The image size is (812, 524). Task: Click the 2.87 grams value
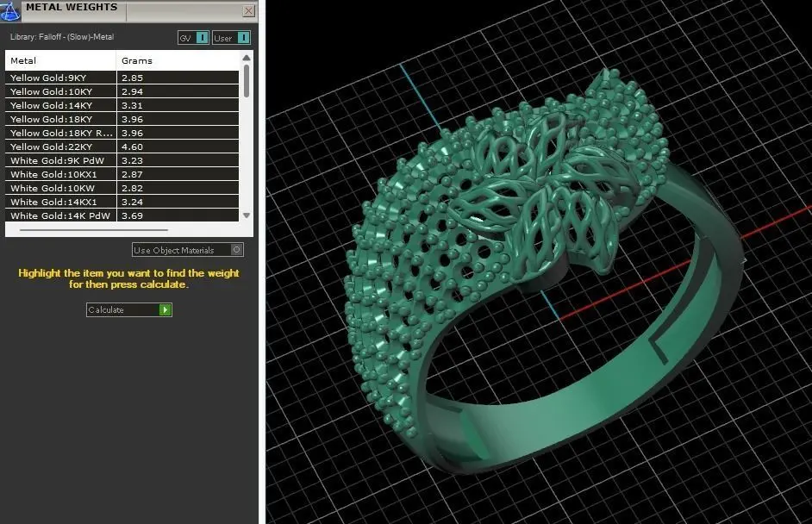click(x=132, y=174)
